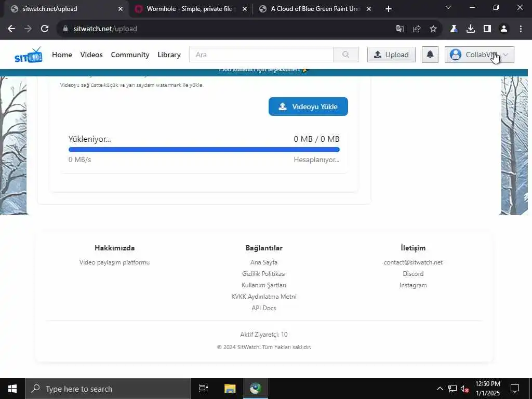532x399 pixels.
Task: Bookmark this page with the star icon
Action: pos(433,29)
